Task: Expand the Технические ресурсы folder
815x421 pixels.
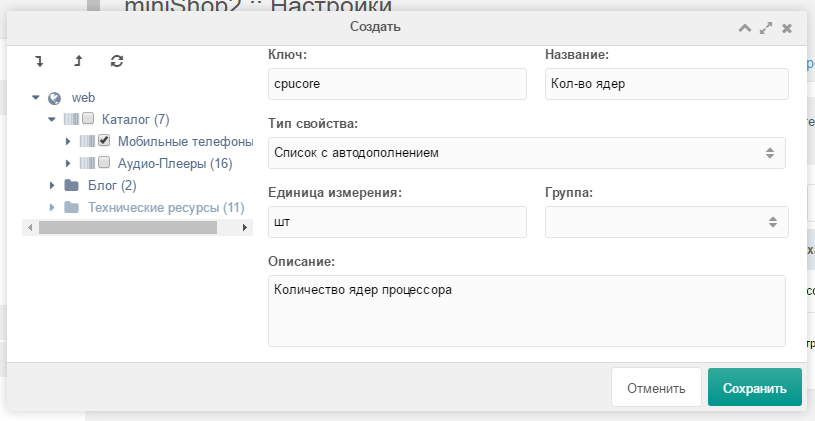Action: coord(51,207)
